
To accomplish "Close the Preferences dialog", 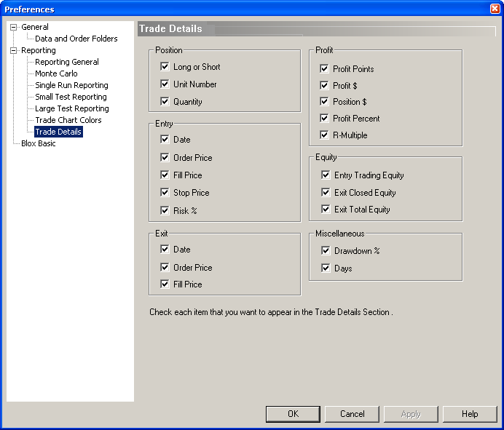I will (495, 9).
